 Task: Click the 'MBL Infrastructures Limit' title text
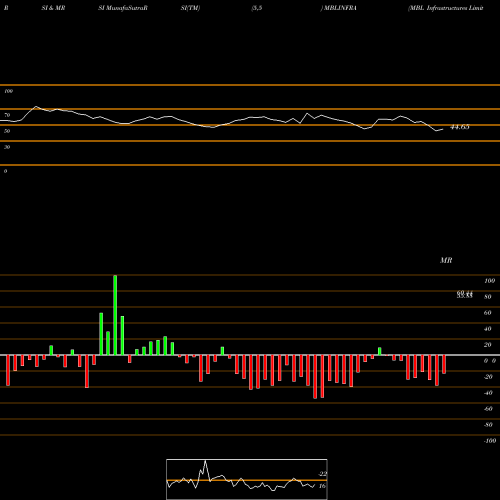coord(446,8)
